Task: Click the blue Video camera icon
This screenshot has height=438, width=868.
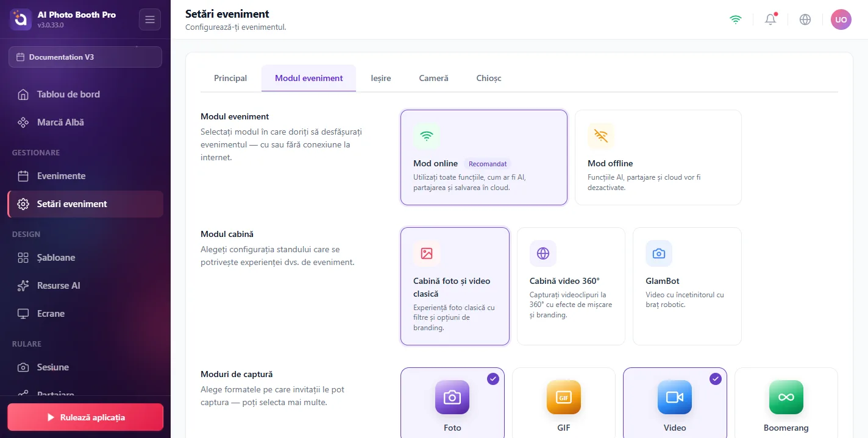Action: click(675, 397)
